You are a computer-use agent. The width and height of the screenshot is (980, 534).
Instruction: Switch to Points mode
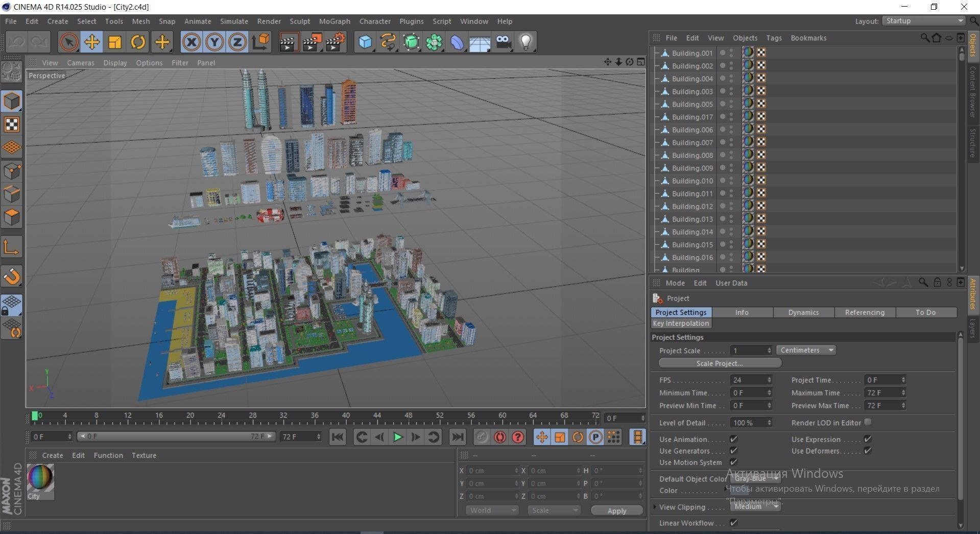click(x=12, y=171)
